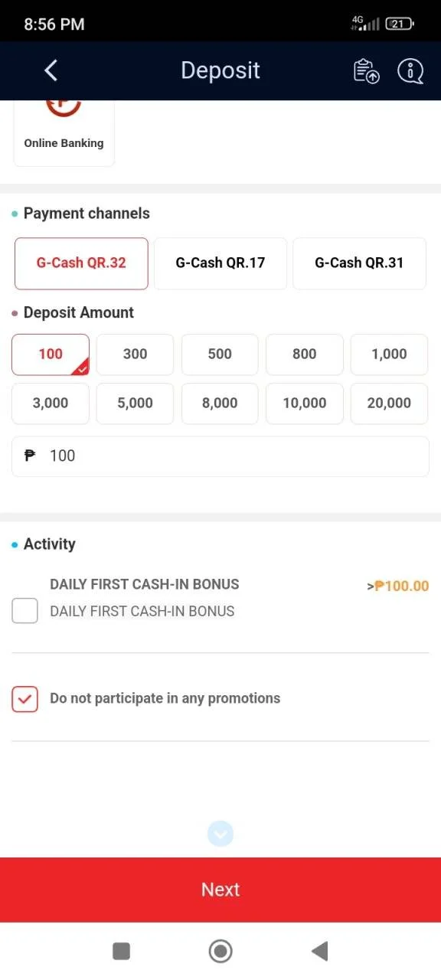The height and width of the screenshot is (980, 441).
Task: Tap the red Next button
Action: point(220,890)
